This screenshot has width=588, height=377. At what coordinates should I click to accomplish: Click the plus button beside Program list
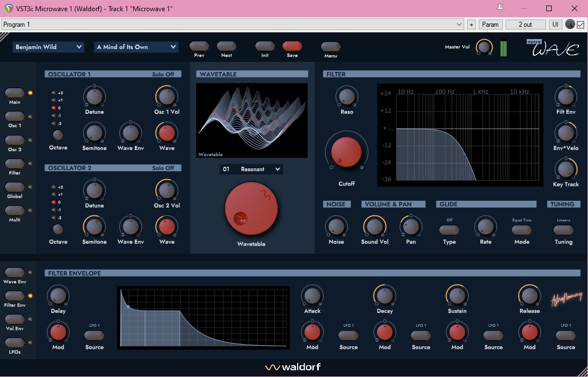click(472, 25)
